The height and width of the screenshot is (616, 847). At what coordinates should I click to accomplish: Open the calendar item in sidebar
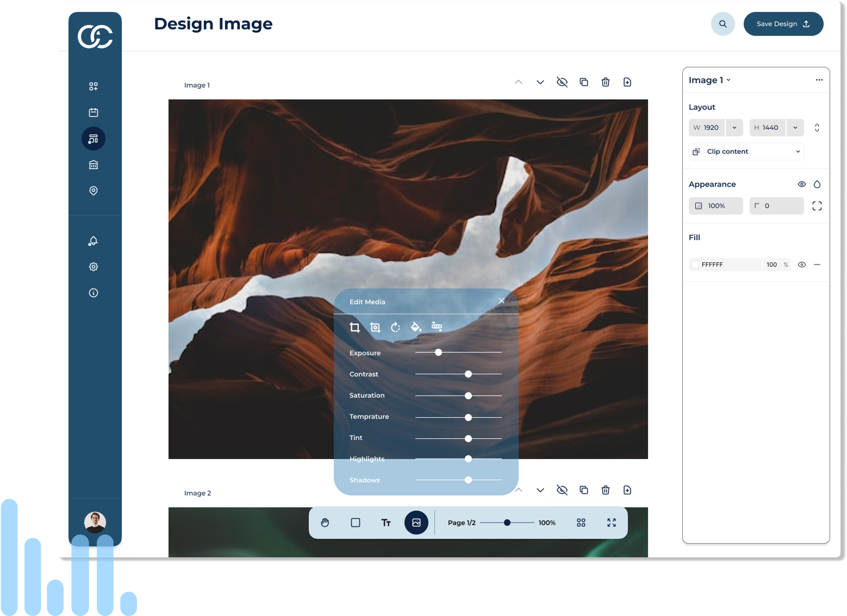click(94, 112)
